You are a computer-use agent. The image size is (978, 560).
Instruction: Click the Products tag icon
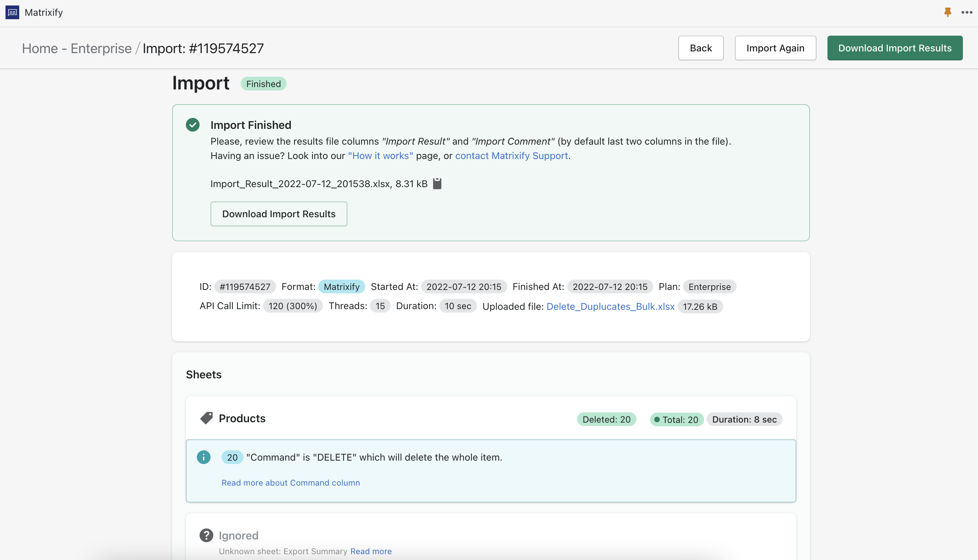pyautogui.click(x=206, y=418)
